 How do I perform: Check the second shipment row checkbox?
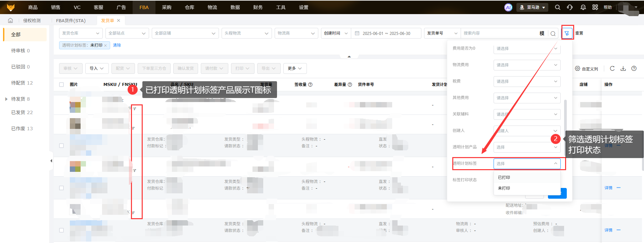[x=61, y=188]
